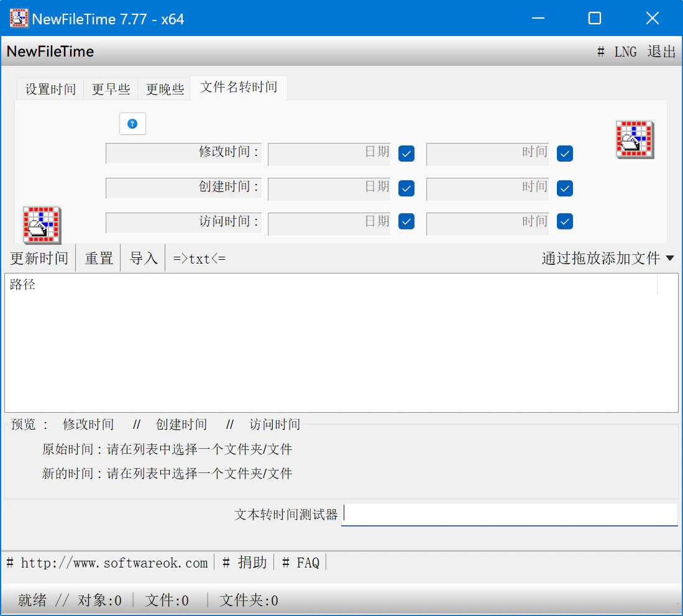Click the 创建时间 label field
683x616 pixels.
tap(183, 188)
